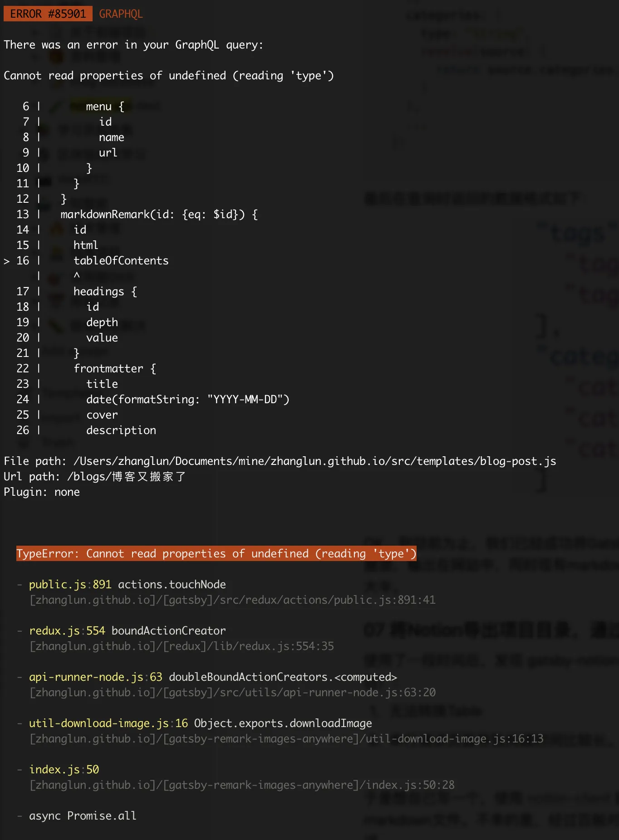Viewport: 619px width, 840px height.
Task: Click the async Promise.all stack entry
Action: [x=83, y=816]
